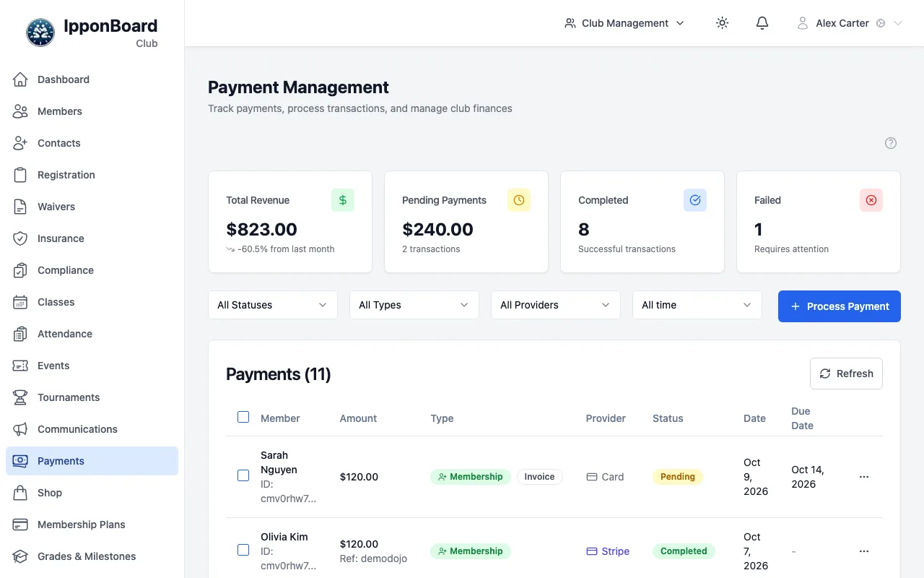The image size is (924, 578).
Task: Click the Pending status badge
Action: coord(678,477)
